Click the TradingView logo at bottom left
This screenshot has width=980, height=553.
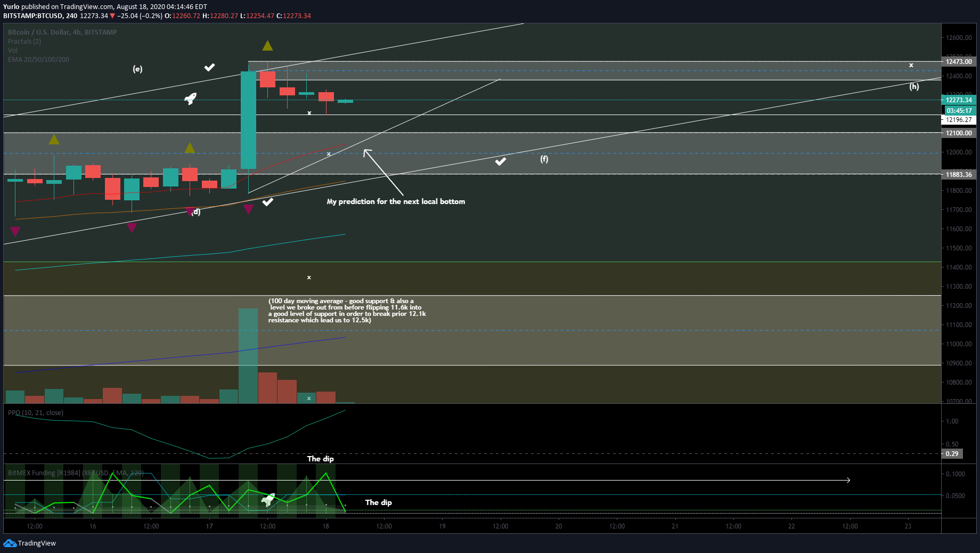(29, 543)
